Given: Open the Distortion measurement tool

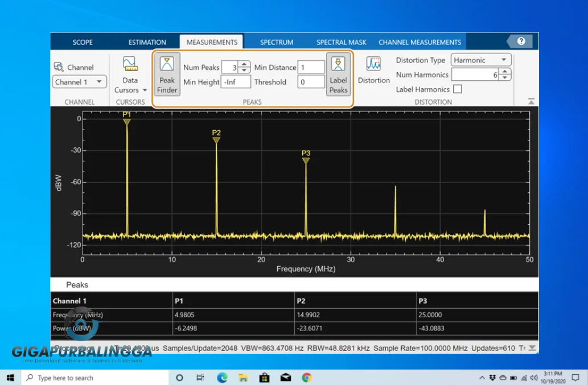Looking at the screenshot, I should (373, 71).
